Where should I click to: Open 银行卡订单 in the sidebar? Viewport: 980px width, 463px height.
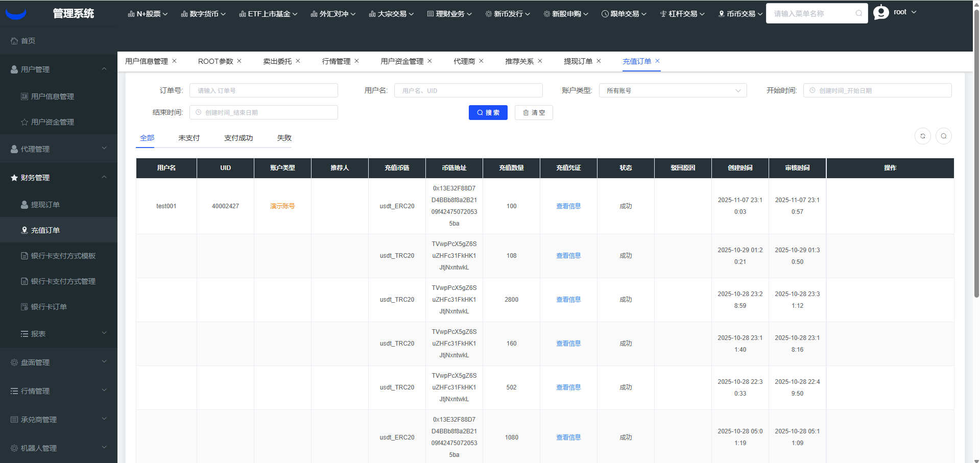coord(49,307)
